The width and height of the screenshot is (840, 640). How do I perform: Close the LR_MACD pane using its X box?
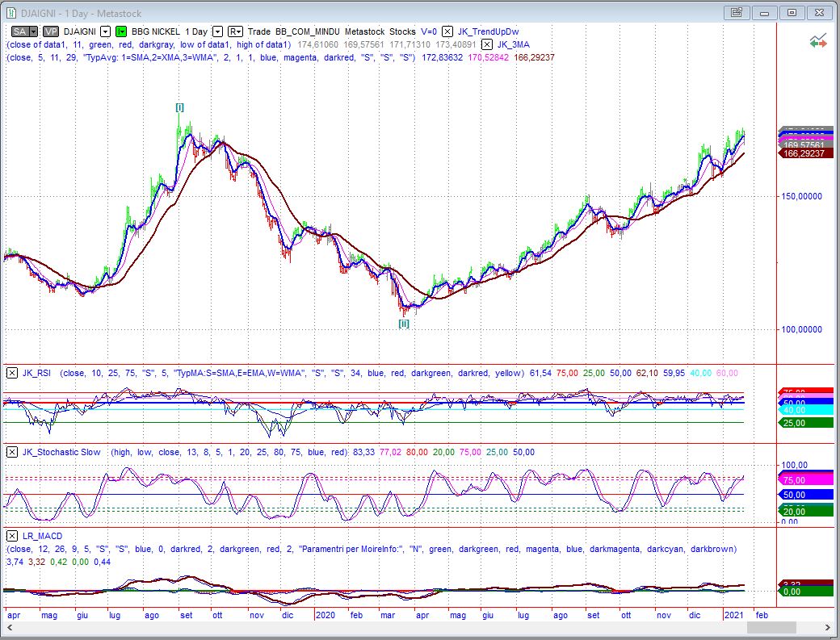tap(12, 536)
